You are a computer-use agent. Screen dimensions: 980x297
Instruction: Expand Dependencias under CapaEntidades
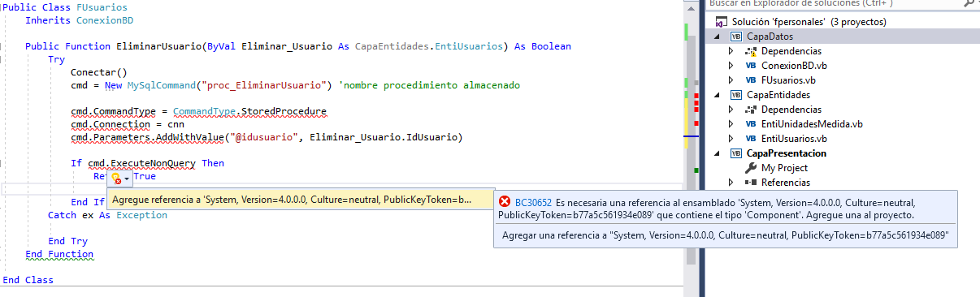[731, 110]
